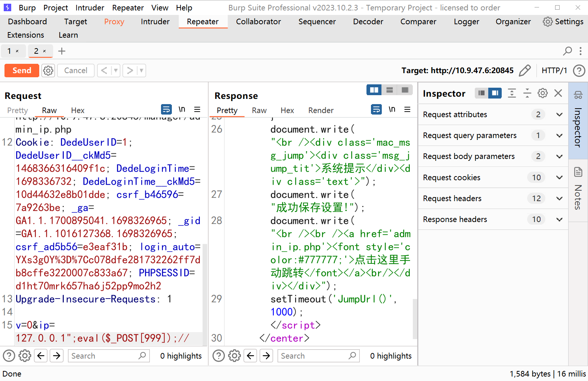588x381 pixels.
Task: Toggle response line wrap icon
Action: (376, 109)
